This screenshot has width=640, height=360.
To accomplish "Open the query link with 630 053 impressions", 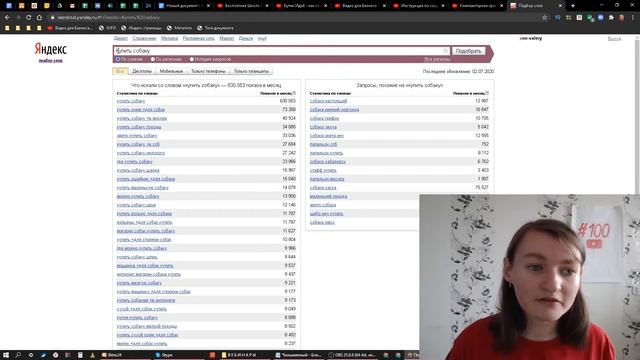I will (131, 101).
